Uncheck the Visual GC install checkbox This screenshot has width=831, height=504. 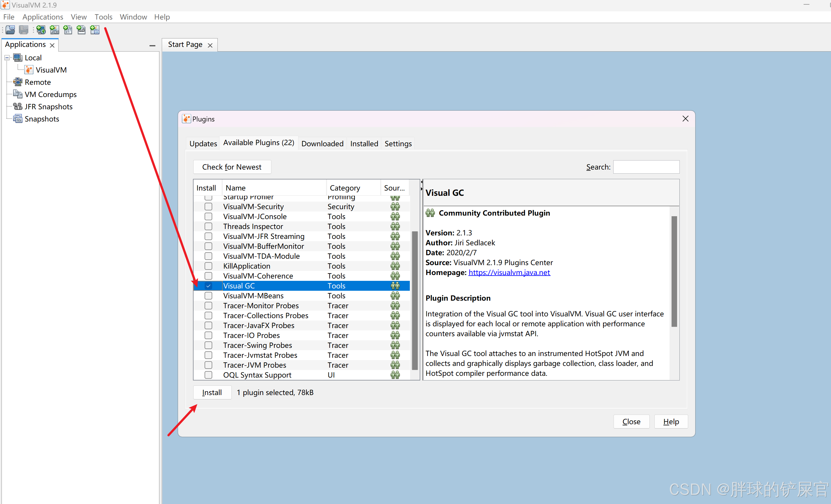(x=208, y=286)
